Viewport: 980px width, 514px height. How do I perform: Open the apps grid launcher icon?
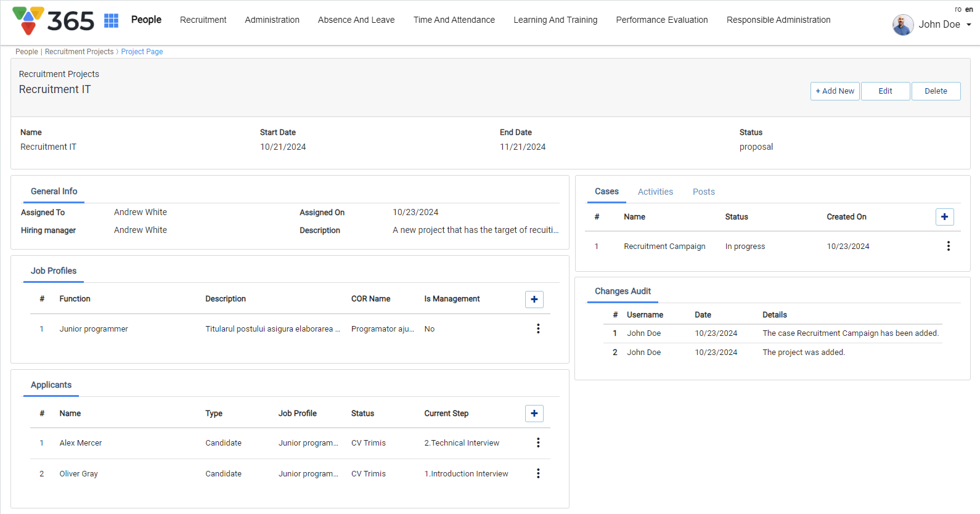pos(111,20)
